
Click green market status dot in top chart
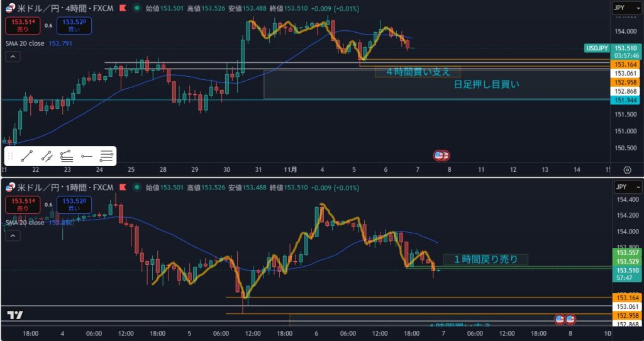(x=136, y=9)
